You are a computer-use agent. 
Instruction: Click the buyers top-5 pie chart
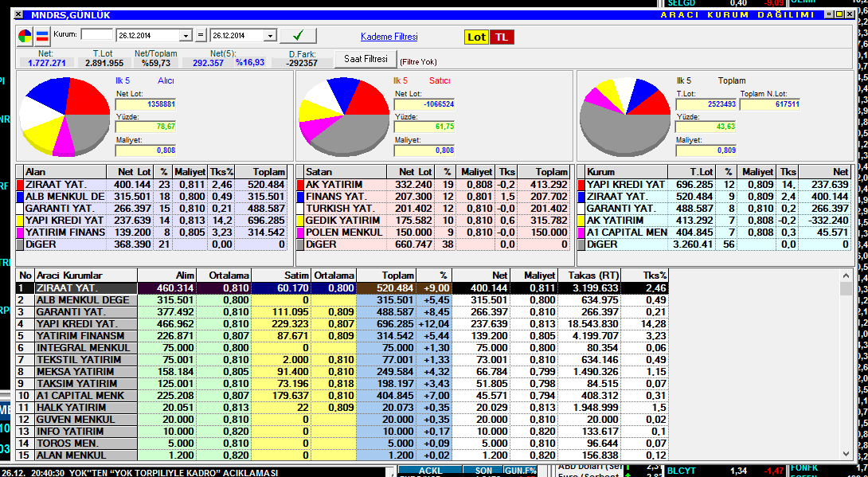point(65,115)
